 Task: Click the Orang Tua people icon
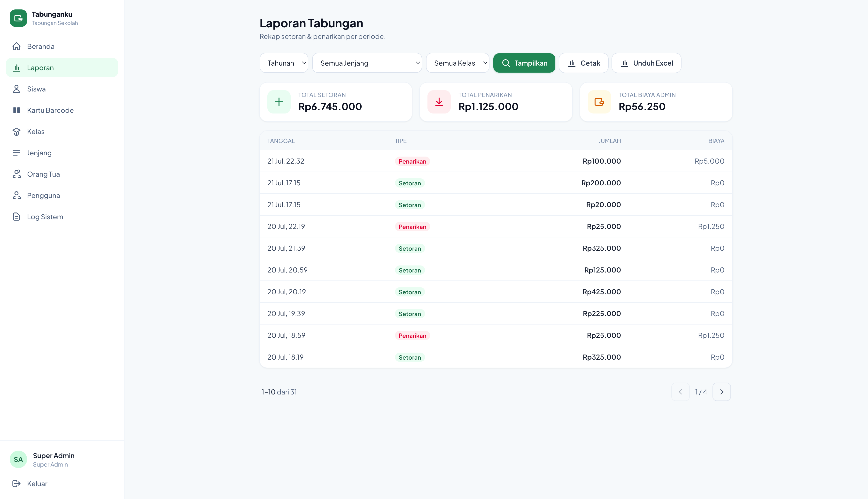[x=16, y=174]
